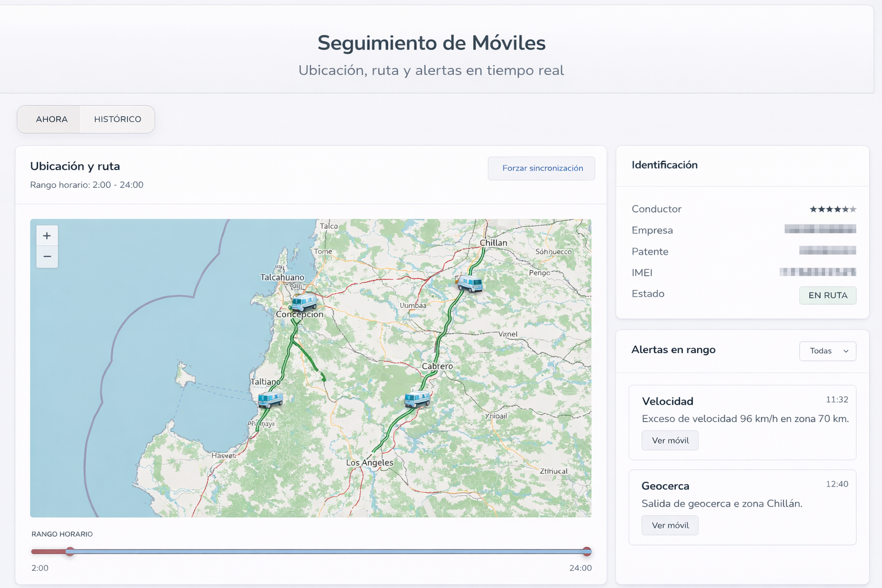Click Ver móvil in the Velocidad alert
The width and height of the screenshot is (882, 588).
tap(670, 440)
